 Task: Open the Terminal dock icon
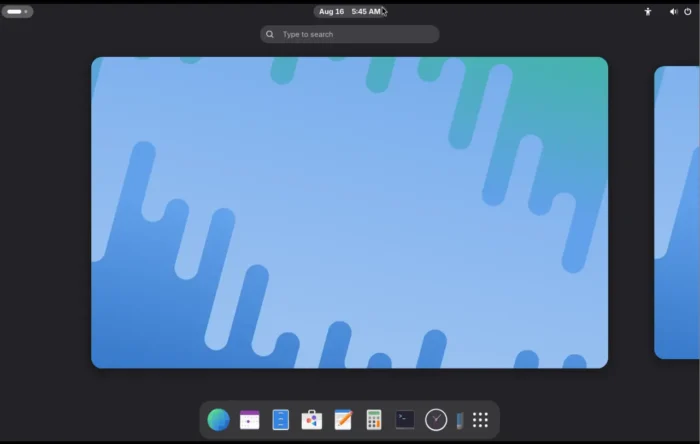point(405,420)
